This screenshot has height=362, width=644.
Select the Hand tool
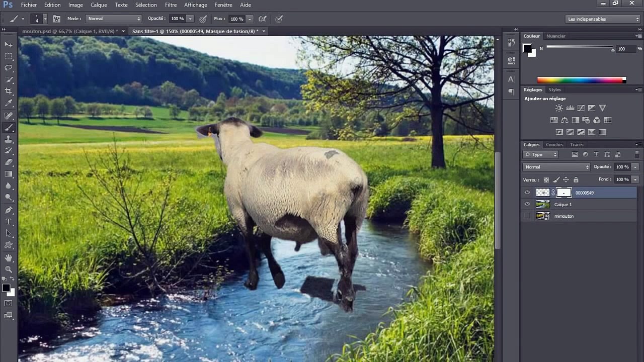pyautogui.click(x=9, y=257)
